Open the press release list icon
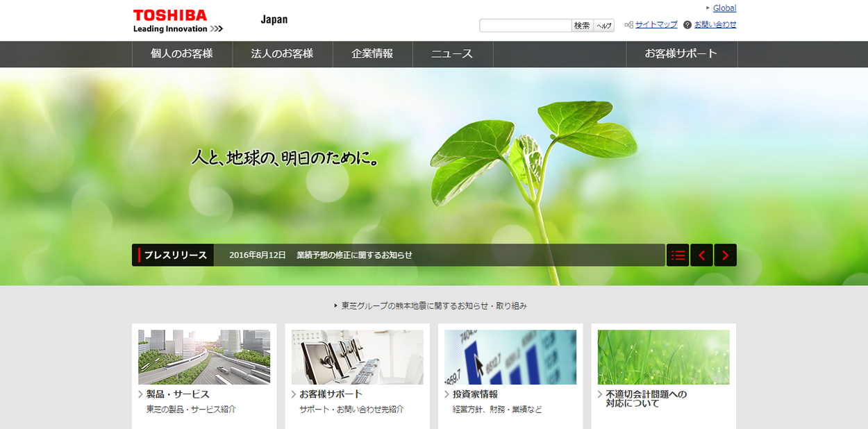The height and width of the screenshot is (429, 868). 678,255
